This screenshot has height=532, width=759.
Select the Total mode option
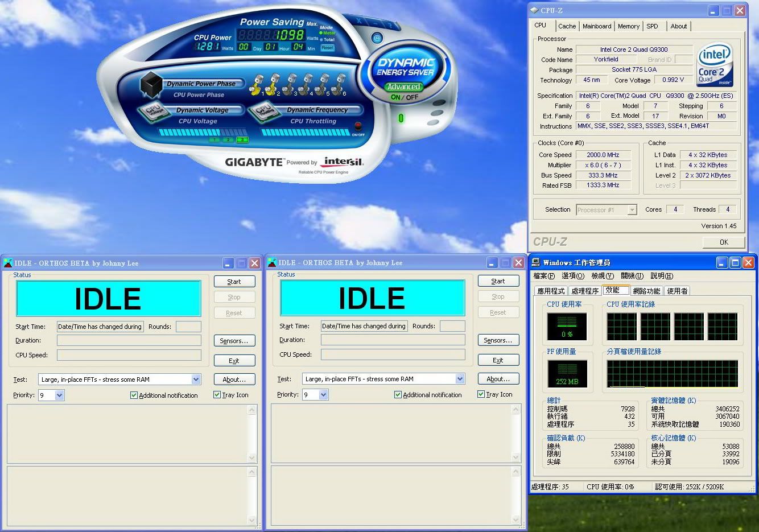click(327, 40)
